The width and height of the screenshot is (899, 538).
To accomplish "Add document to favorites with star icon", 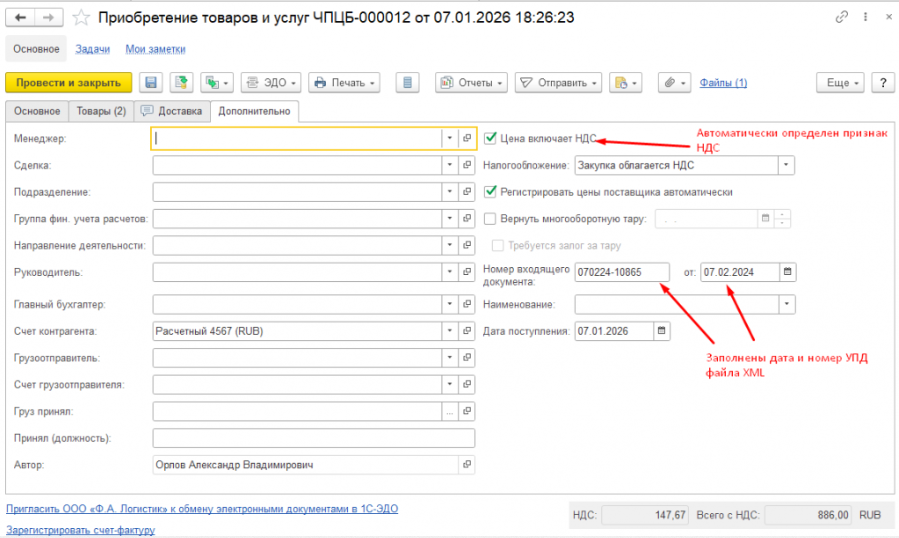I will [81, 18].
